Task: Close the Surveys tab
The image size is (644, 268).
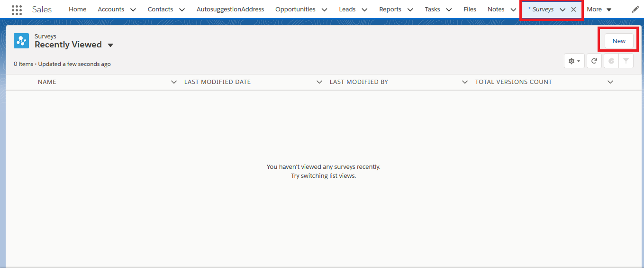Action: click(x=573, y=9)
